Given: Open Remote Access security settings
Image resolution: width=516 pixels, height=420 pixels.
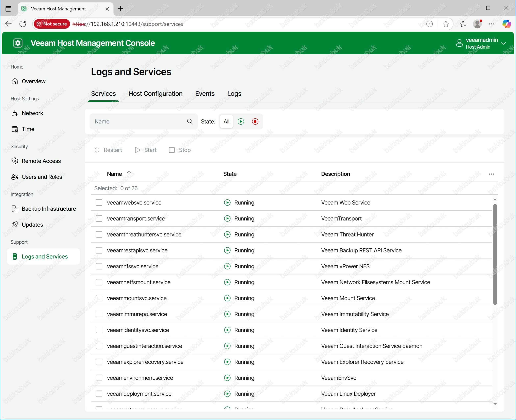Looking at the screenshot, I should tap(36, 161).
